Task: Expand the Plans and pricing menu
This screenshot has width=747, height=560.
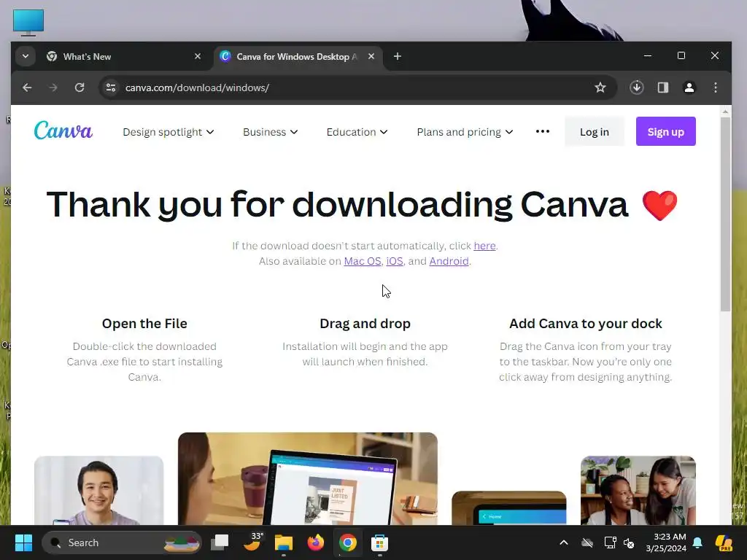Action: [465, 132]
